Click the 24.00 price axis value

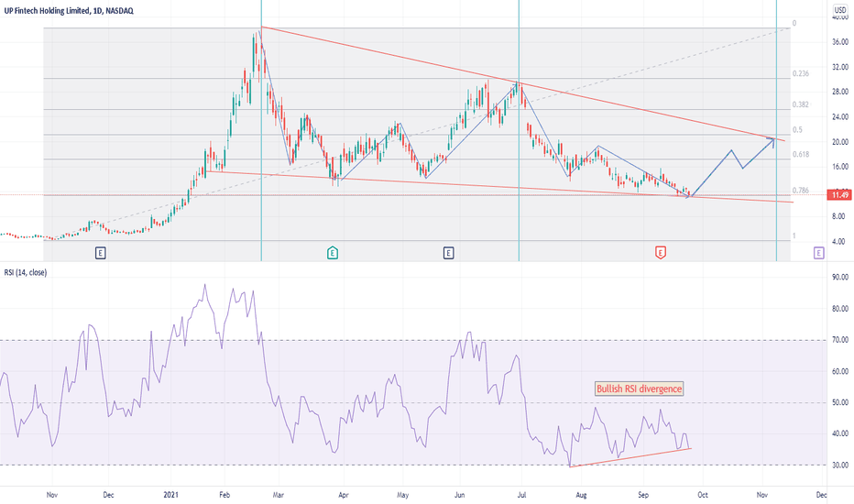pos(840,116)
